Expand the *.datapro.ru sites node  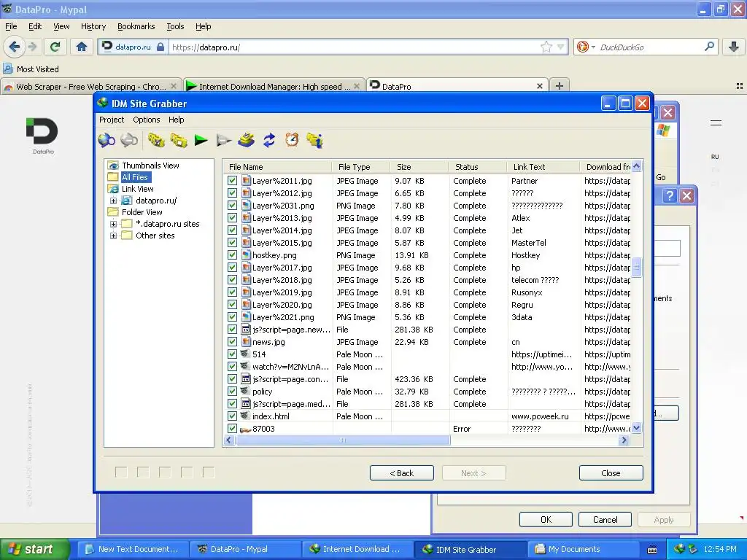pos(113,224)
